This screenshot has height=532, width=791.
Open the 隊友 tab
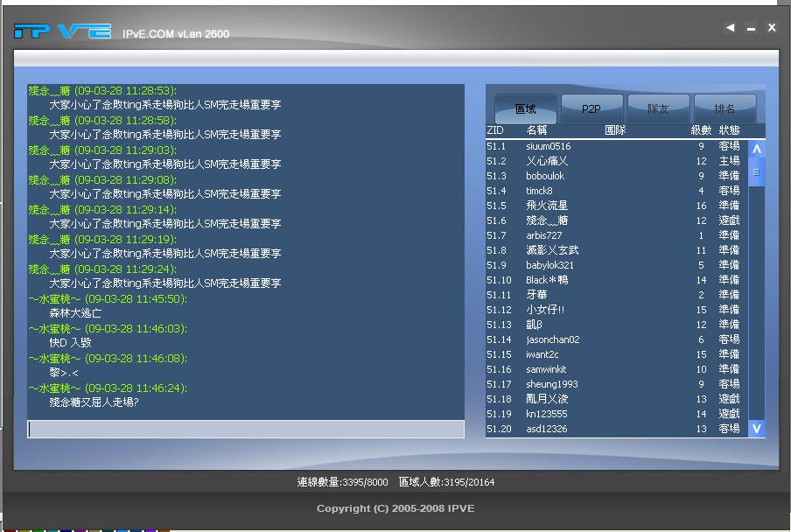tap(658, 108)
